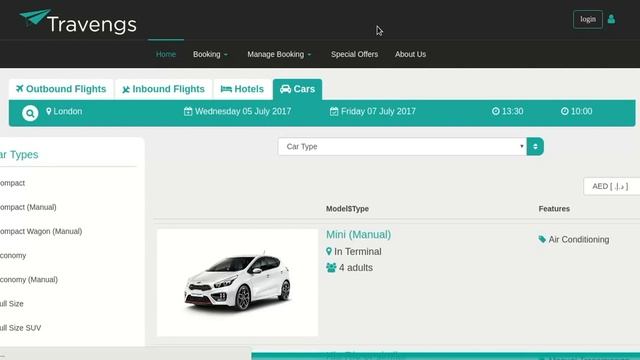Viewport: 640px width, 360px height.
Task: Click the return date calendar icon
Action: [x=334, y=111]
